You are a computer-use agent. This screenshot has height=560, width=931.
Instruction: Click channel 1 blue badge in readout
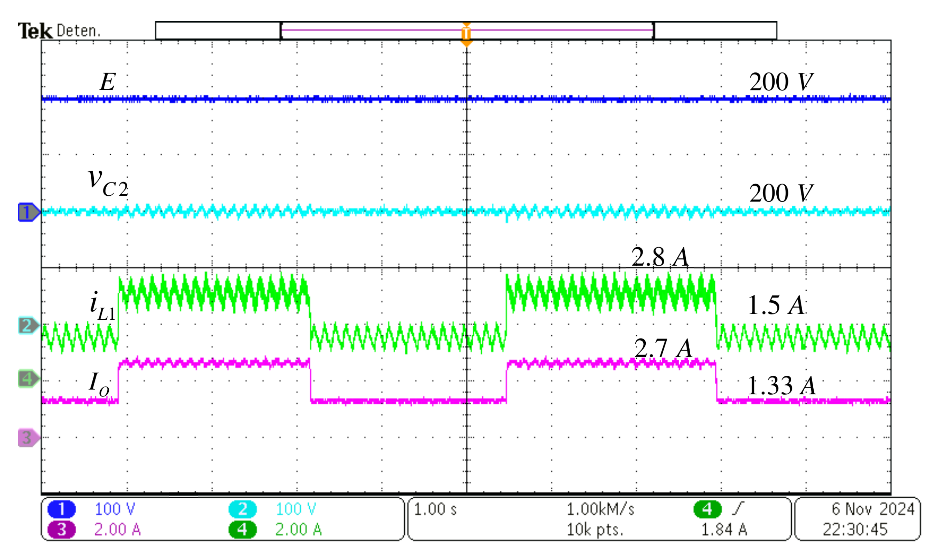(62, 509)
